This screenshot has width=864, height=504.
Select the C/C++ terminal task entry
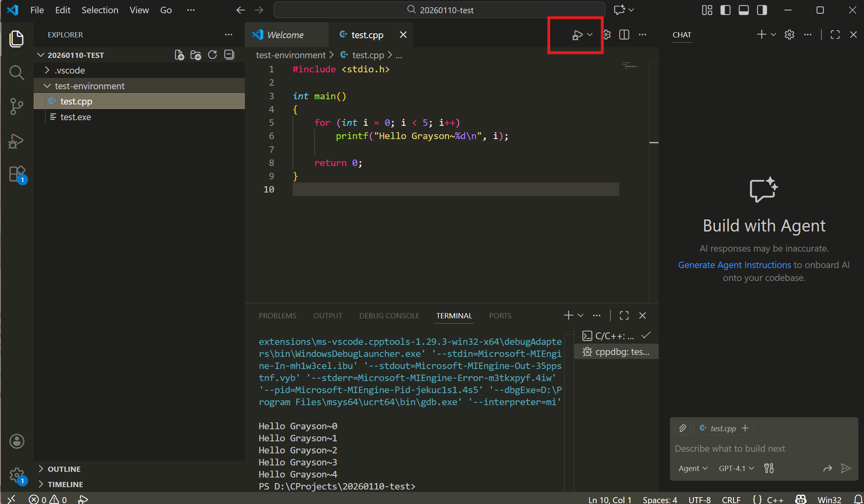[616, 336]
